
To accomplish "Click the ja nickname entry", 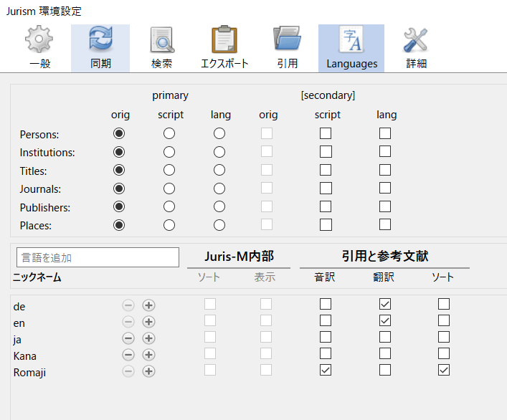I will [17, 340].
